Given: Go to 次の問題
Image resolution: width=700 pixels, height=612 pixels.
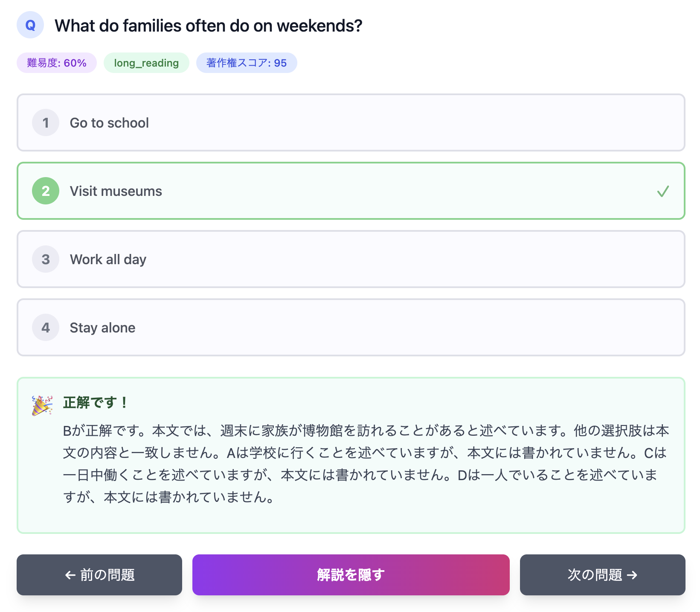Looking at the screenshot, I should [x=602, y=575].
